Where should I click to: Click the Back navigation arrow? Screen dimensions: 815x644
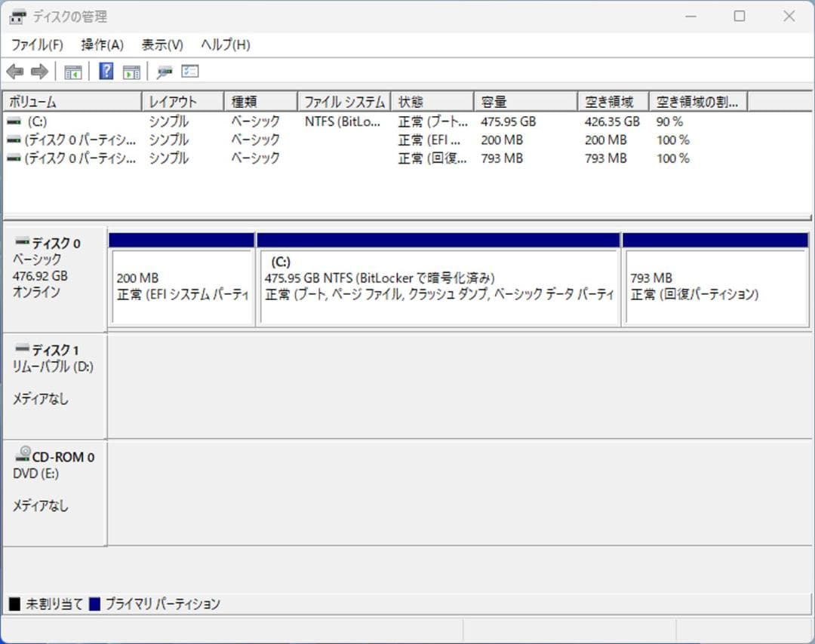(16, 71)
